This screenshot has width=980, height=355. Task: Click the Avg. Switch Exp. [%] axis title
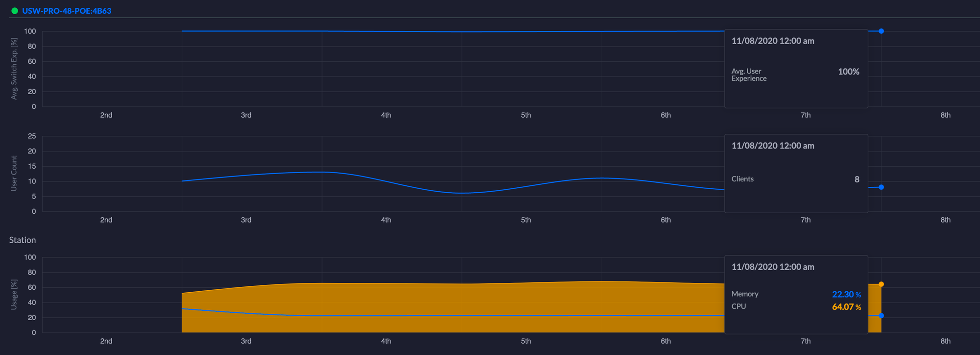coord(14,69)
